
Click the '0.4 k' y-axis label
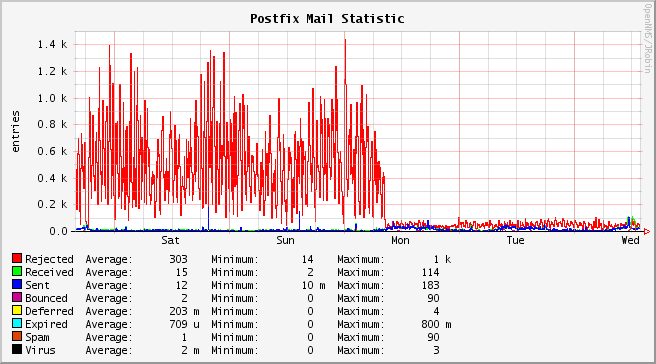coord(52,178)
